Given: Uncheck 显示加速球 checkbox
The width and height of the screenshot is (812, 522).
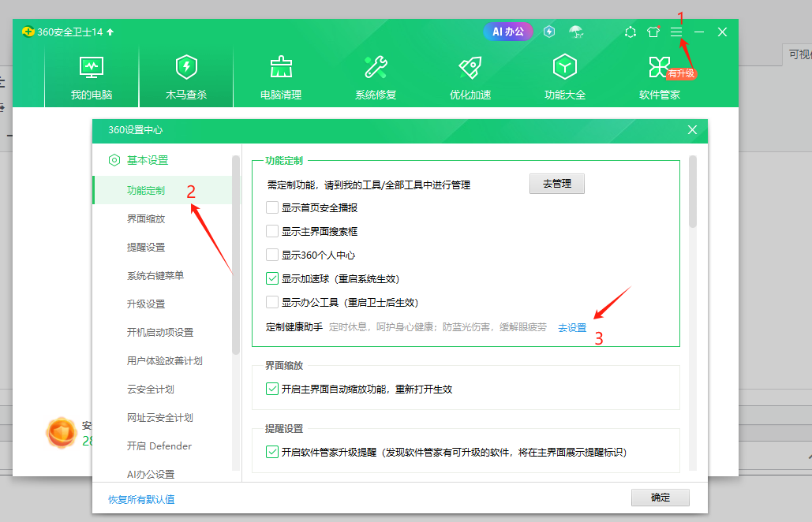Looking at the screenshot, I should 272,279.
